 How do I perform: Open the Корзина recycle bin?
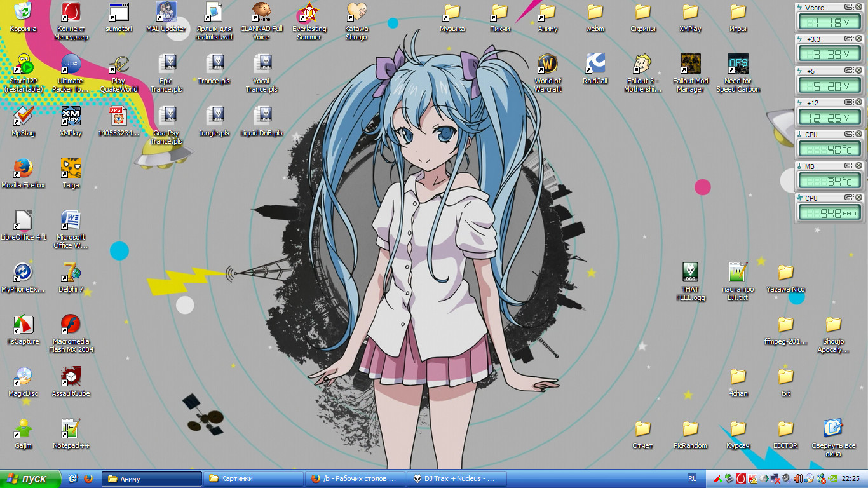pyautogui.click(x=23, y=17)
